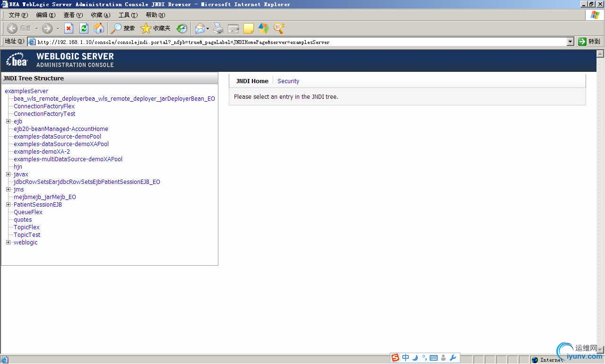The width and height of the screenshot is (605, 364).
Task: Open the Mail envelope icon
Action: tap(200, 28)
